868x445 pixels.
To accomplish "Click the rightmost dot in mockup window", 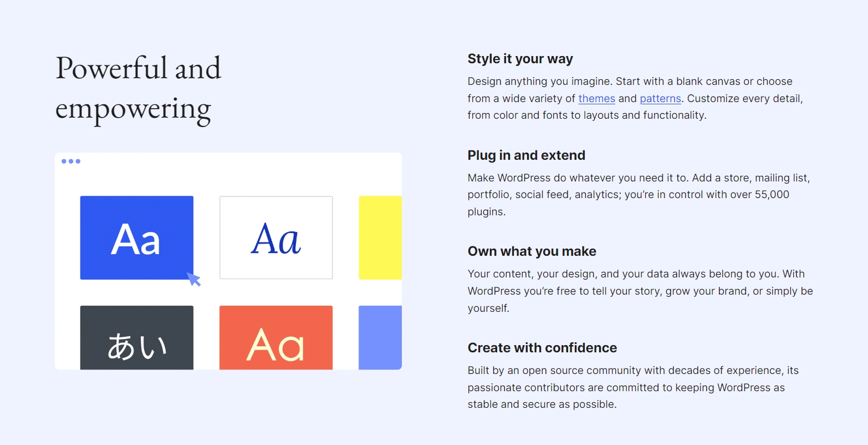I will [78, 161].
